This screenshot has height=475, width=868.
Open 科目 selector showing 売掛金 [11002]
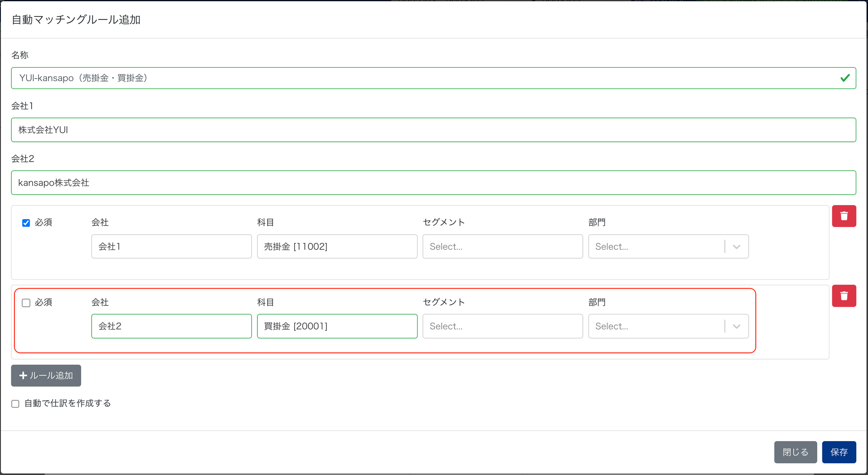coord(337,246)
